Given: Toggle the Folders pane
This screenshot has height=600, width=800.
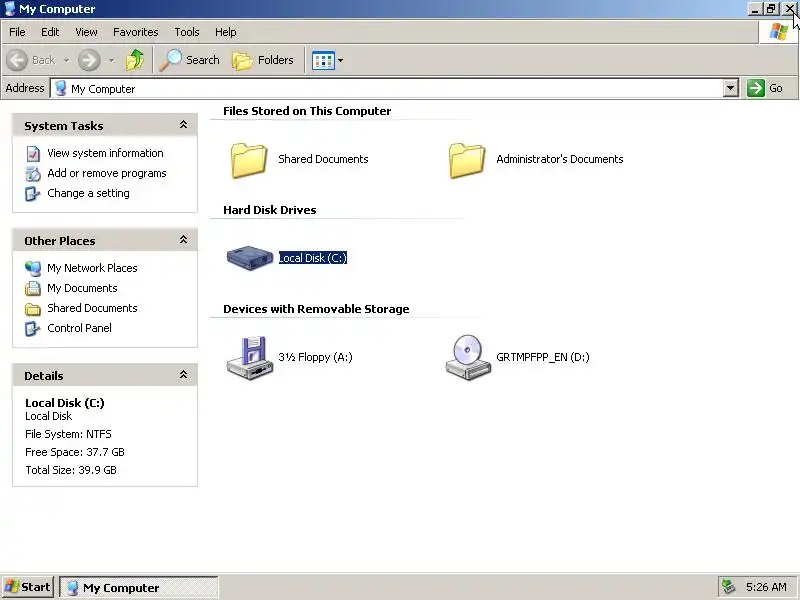Looking at the screenshot, I should [x=263, y=60].
